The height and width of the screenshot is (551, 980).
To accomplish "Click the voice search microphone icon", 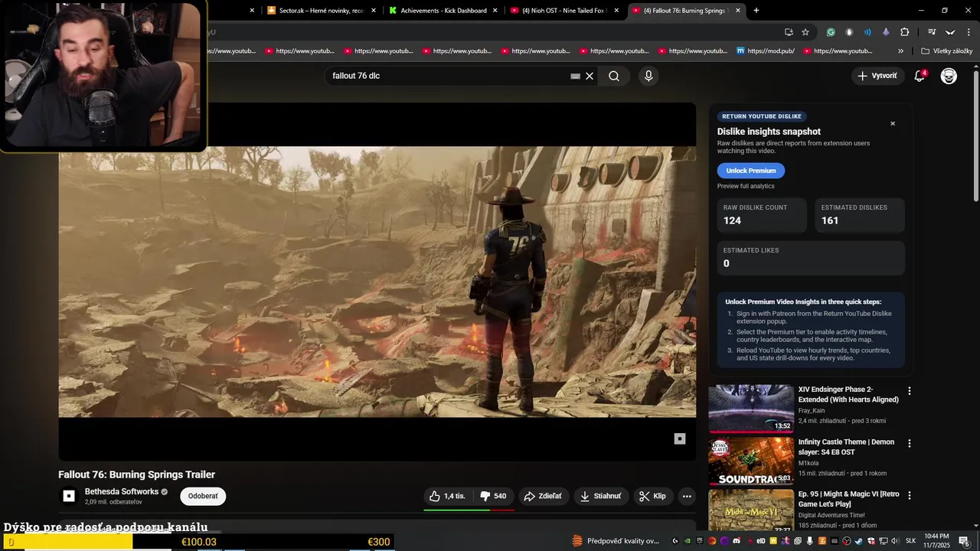I will pyautogui.click(x=648, y=76).
